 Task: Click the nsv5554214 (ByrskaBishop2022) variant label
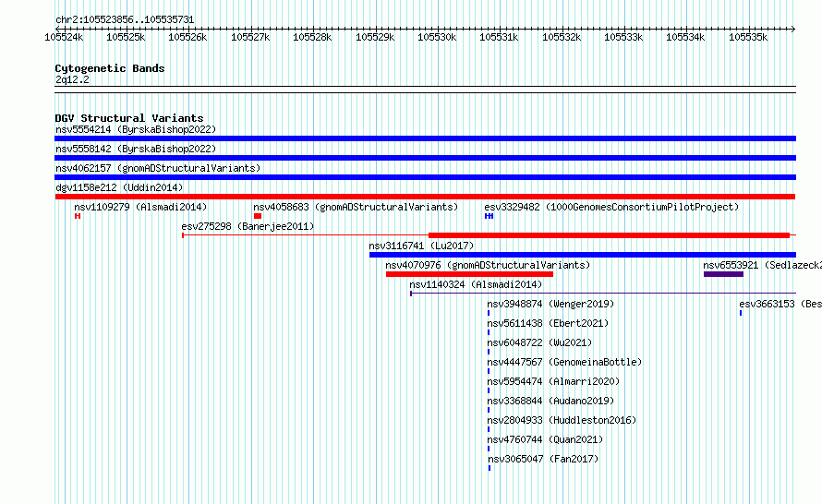136,129
